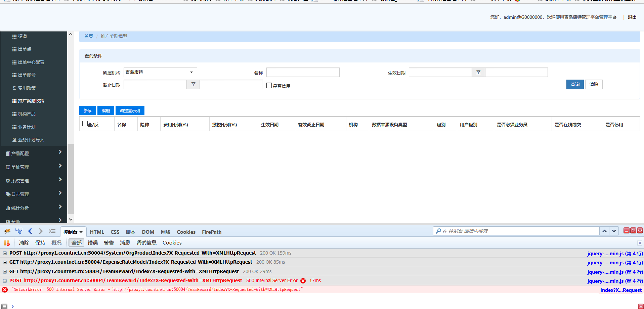Click the 新添 button
Viewport: 644px width, 309px height.
(x=88, y=111)
